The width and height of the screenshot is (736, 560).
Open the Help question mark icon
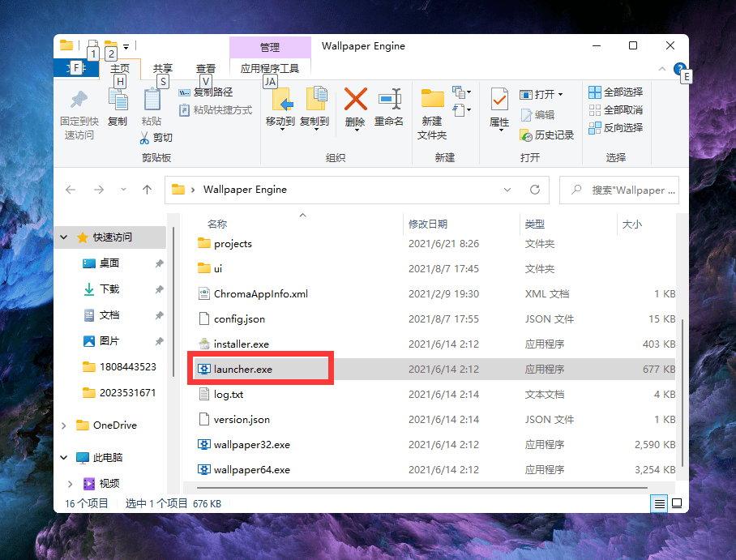(x=678, y=69)
